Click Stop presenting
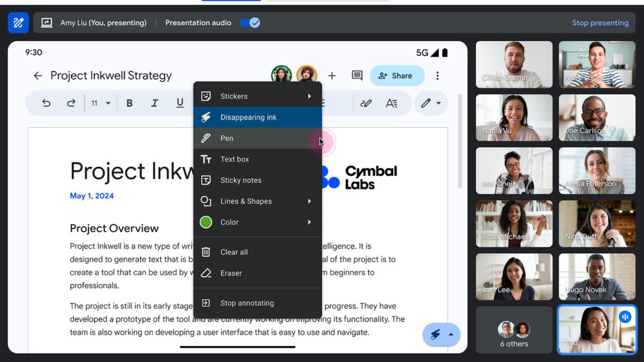Viewport: 644px width, 362px height. pos(601,23)
